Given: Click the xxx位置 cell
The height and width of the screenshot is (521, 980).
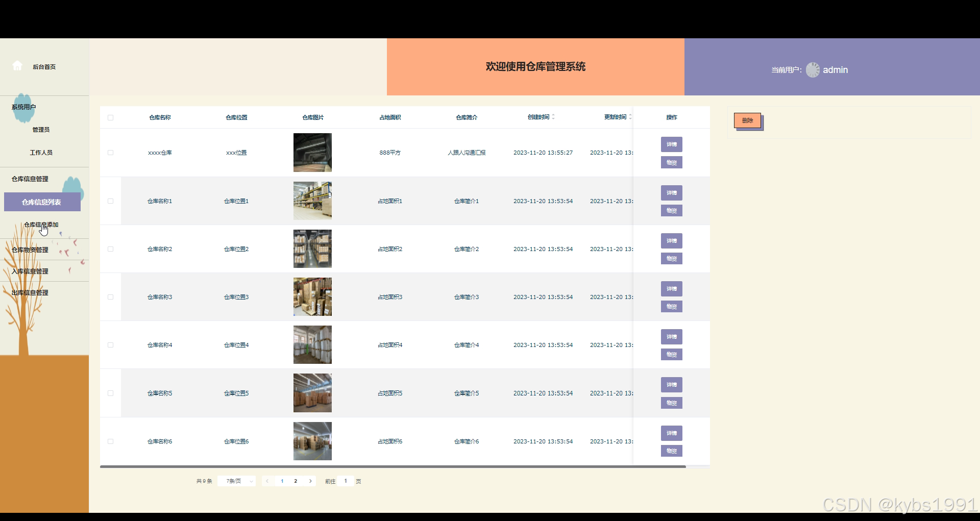Looking at the screenshot, I should coord(236,153).
